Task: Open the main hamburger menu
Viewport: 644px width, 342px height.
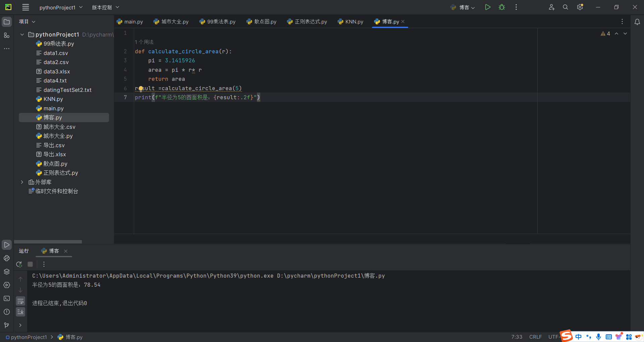Action: [x=25, y=7]
